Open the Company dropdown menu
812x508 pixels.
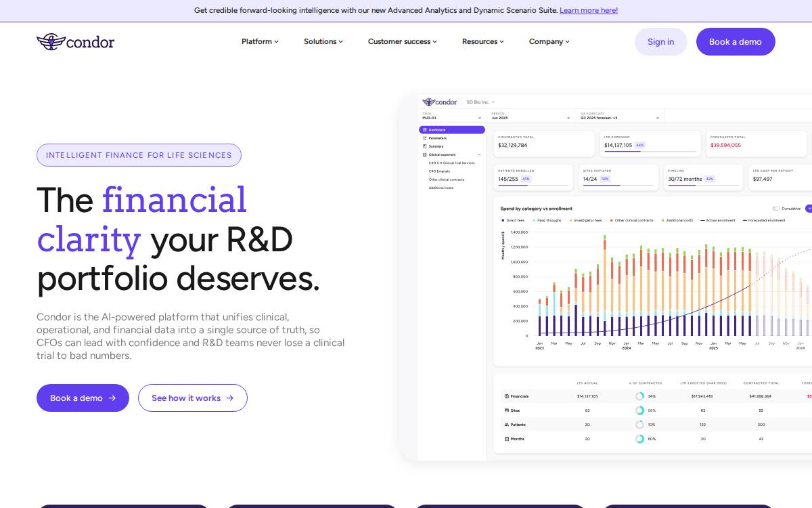point(549,41)
